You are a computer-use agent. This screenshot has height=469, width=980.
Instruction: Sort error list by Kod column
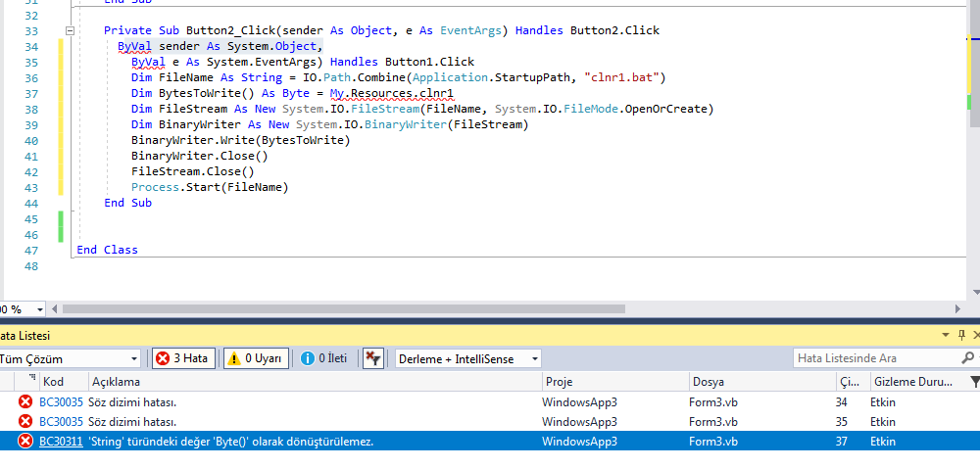click(63, 382)
